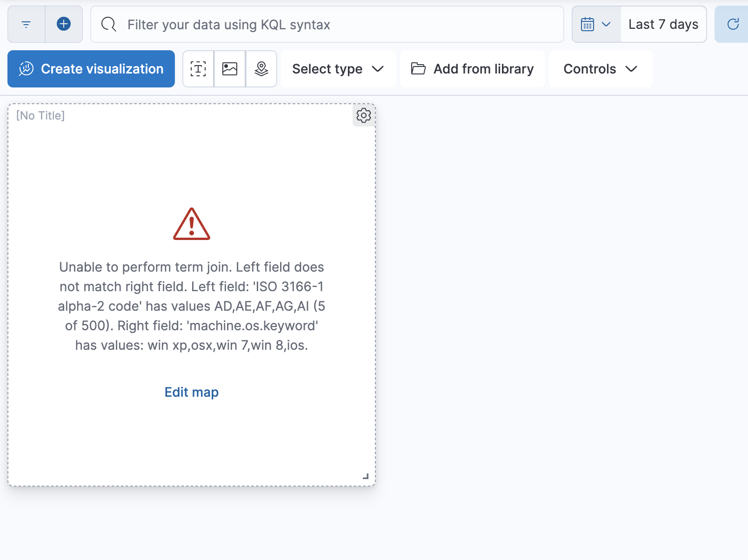
Task: Click the KQL filter input field
Action: tap(326, 24)
